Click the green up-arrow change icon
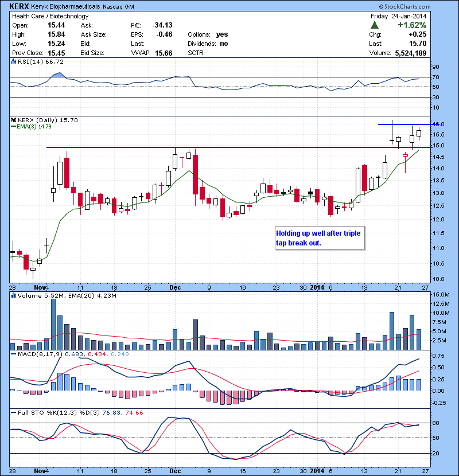The width and height of the screenshot is (459, 476). pos(375,25)
